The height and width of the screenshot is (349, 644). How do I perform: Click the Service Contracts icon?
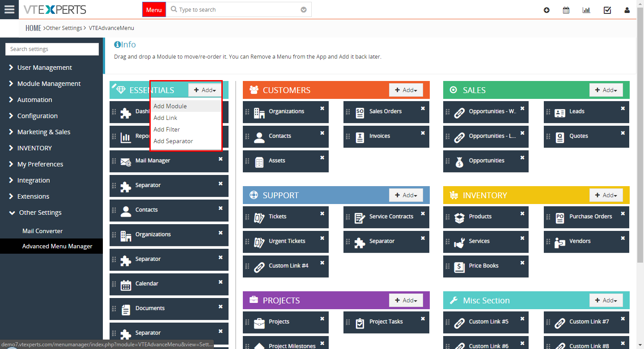point(360,218)
